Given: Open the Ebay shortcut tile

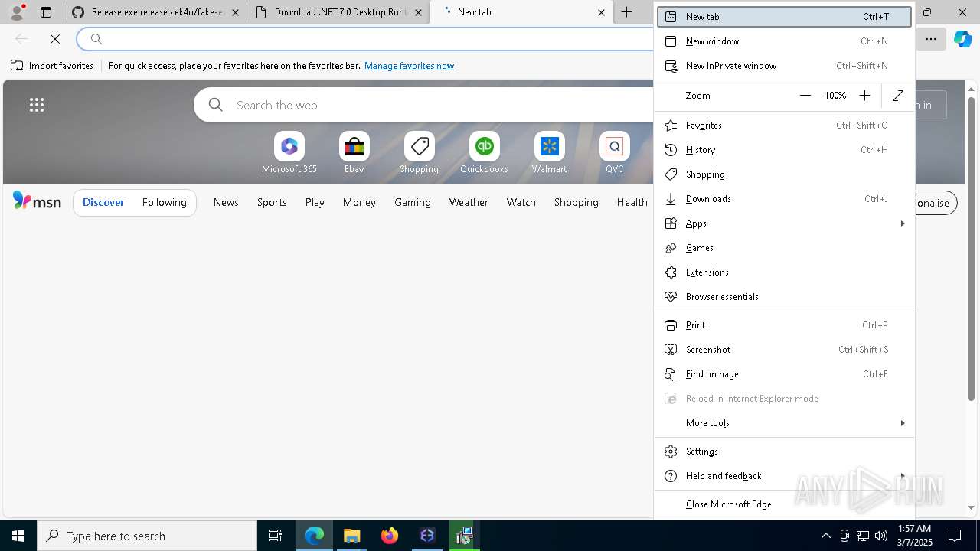Looking at the screenshot, I should click(x=354, y=153).
